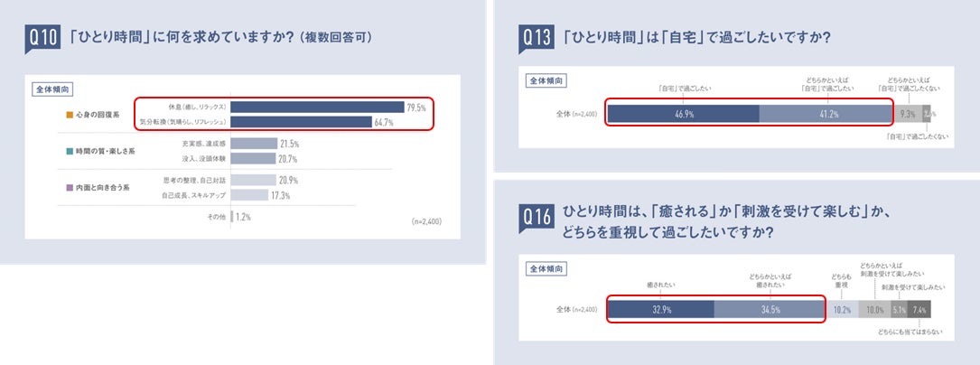Select the 64.7% 気分転換 bar
This screenshot has height=365, width=980.
click(x=302, y=122)
